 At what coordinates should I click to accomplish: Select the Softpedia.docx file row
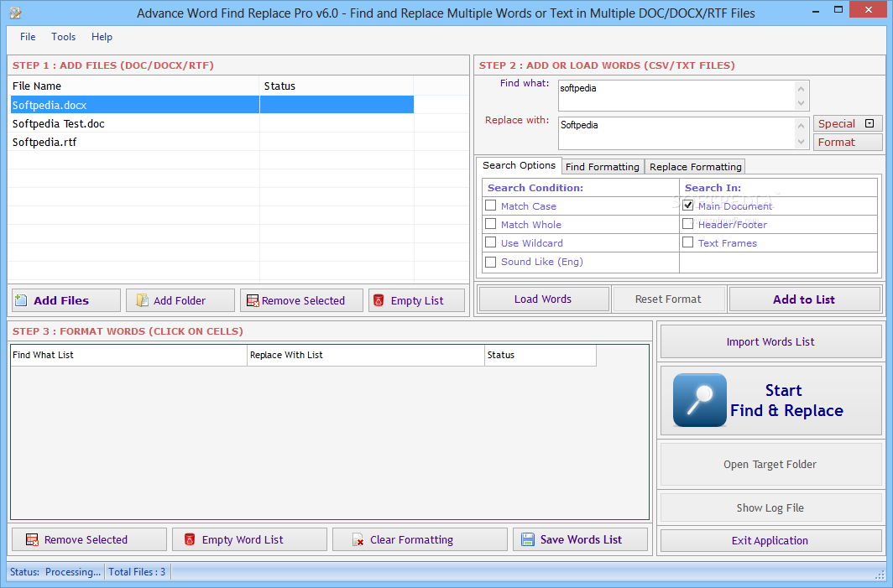click(211, 105)
